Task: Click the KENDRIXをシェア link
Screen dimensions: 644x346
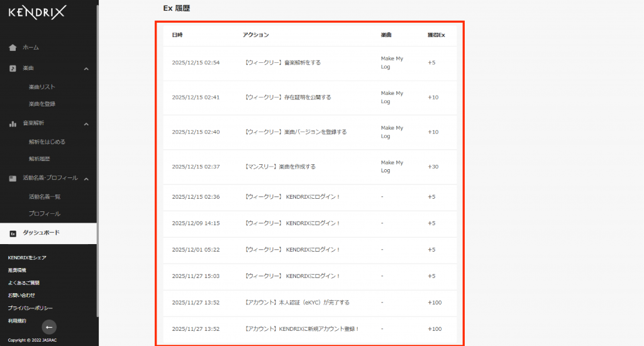Action: pos(27,258)
